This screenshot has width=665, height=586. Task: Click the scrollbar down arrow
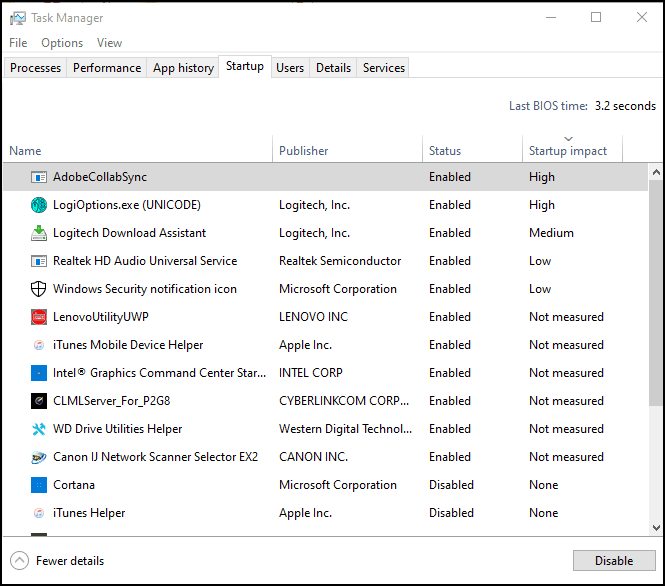656,527
